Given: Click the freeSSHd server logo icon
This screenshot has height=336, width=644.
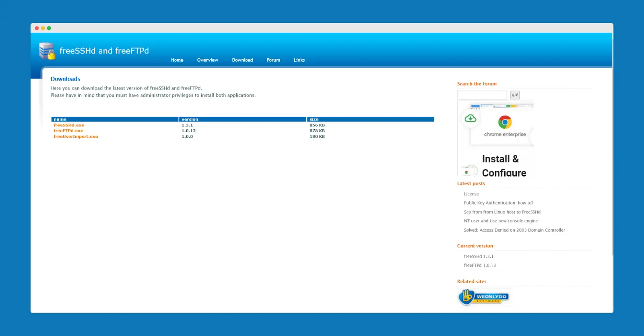Looking at the screenshot, I should (x=47, y=51).
